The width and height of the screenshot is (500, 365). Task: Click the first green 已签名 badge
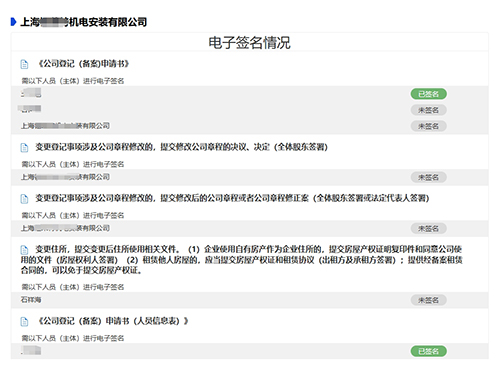point(428,94)
